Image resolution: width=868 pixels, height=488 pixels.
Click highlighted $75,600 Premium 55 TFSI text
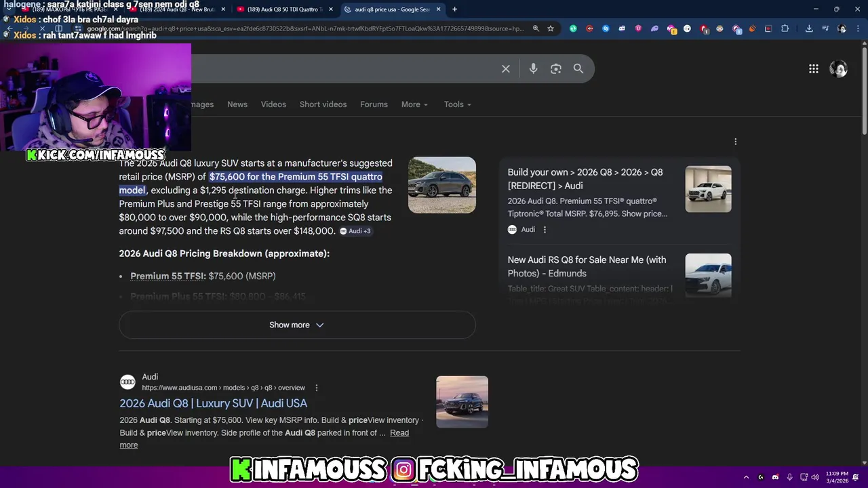[251, 183]
